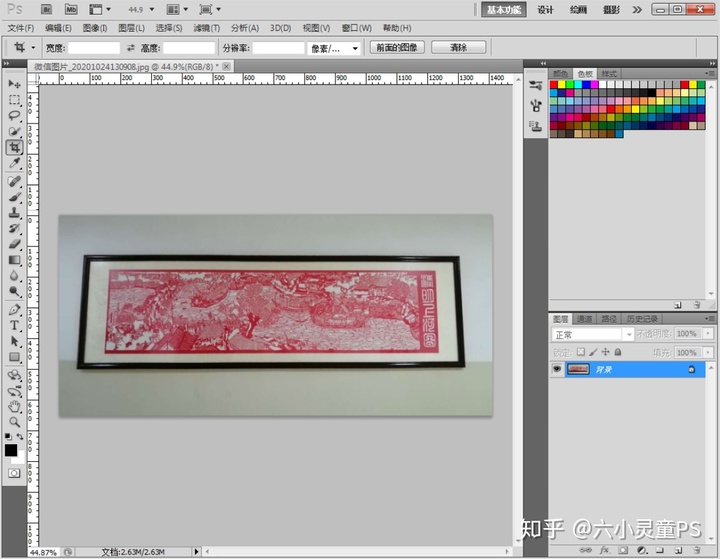
Task: Select the 3D Camera Rotate tool
Action: click(14, 391)
